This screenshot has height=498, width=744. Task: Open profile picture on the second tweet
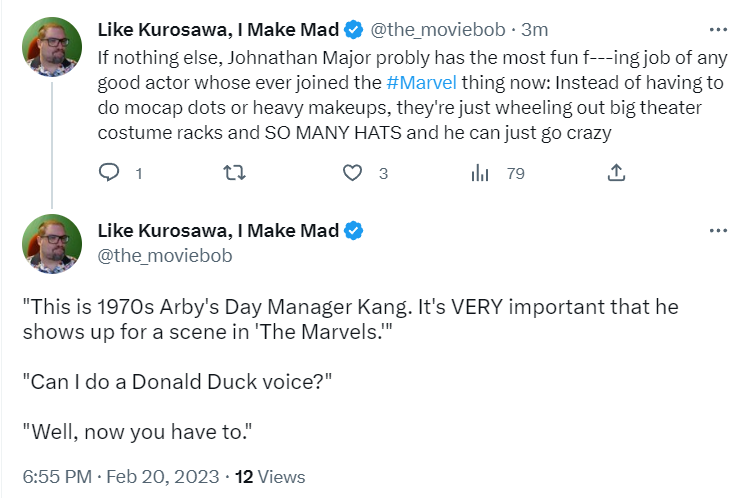click(52, 244)
